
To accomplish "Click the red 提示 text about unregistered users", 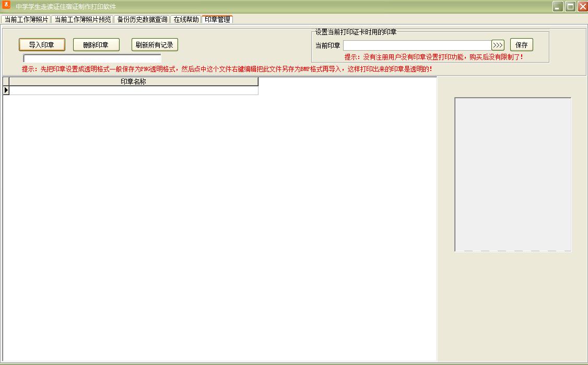I will pyautogui.click(x=434, y=57).
